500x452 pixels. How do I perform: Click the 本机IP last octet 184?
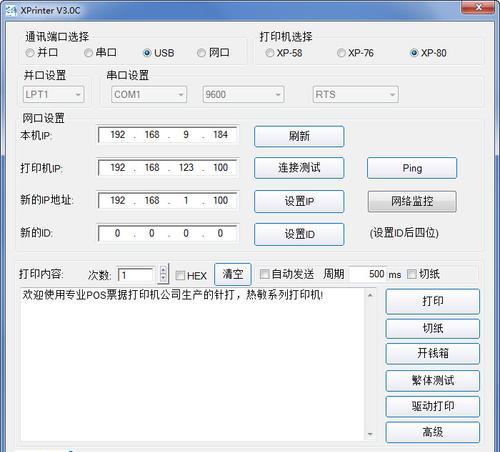[x=220, y=135]
